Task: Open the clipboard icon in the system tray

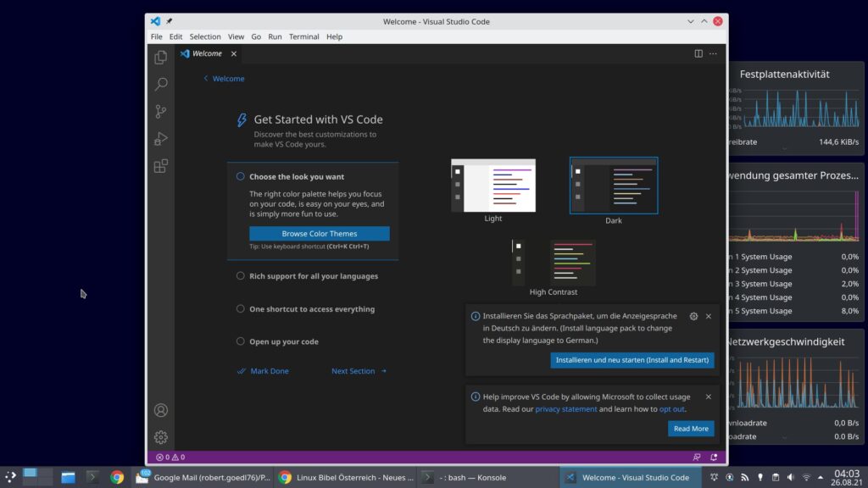Action: [776, 477]
